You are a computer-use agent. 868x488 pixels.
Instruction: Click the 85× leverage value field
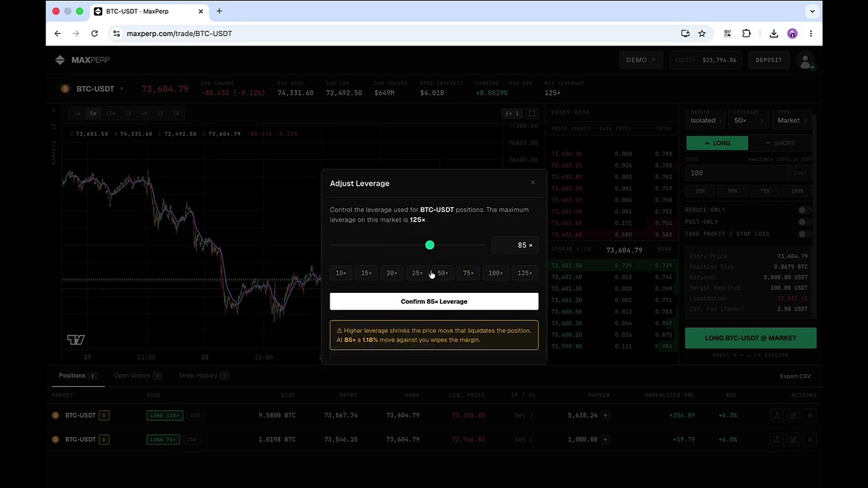515,245
